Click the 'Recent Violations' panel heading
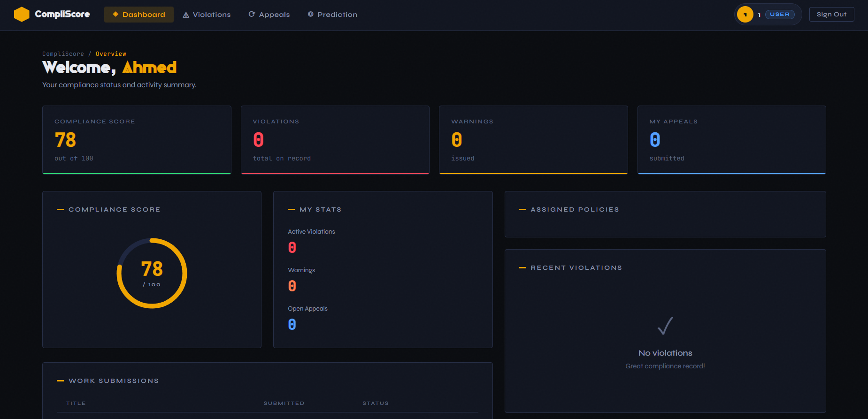This screenshot has height=419, width=868. [x=576, y=268]
